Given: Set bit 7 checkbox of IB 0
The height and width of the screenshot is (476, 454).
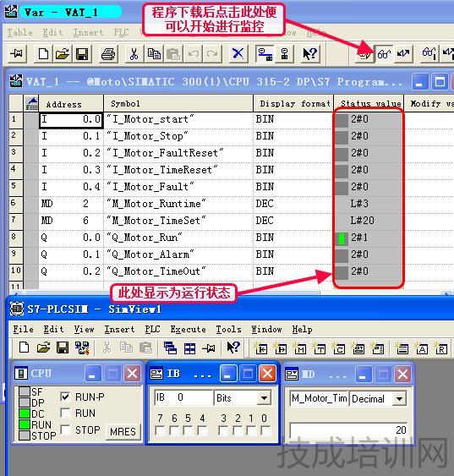Looking at the screenshot, I should (x=160, y=430).
